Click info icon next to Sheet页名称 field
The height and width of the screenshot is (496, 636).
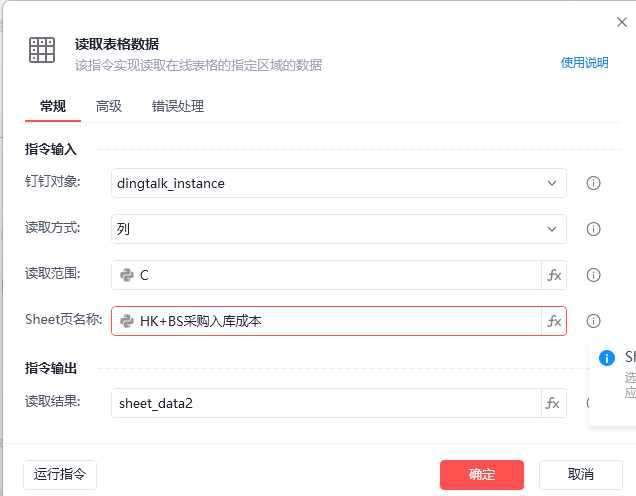tap(593, 321)
